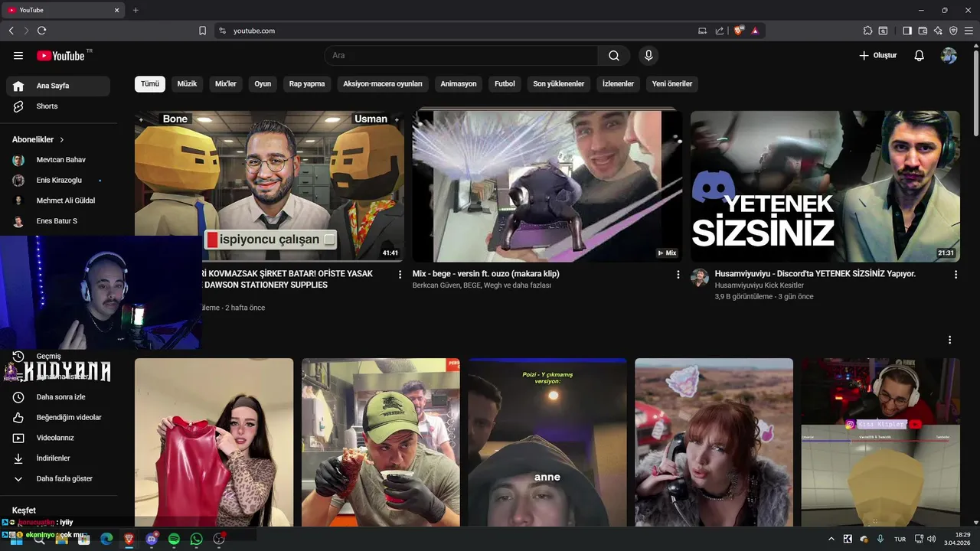Click the Oluştur create button
This screenshot has height=551, width=980.
877,56
